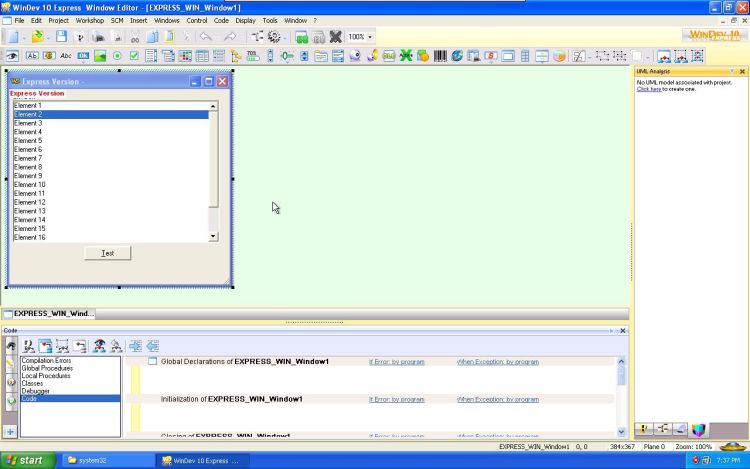Open the Display menu
This screenshot has width=750, height=469.
click(245, 21)
